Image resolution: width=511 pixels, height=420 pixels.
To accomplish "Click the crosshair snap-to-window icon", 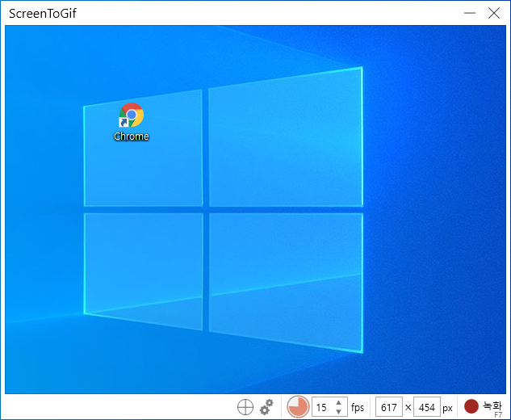I will [245, 407].
